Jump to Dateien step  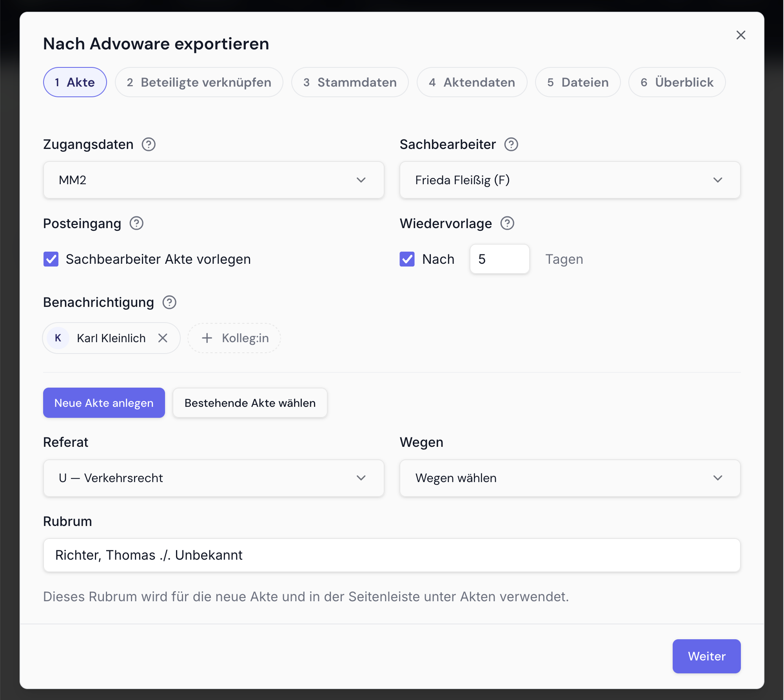[x=578, y=82]
